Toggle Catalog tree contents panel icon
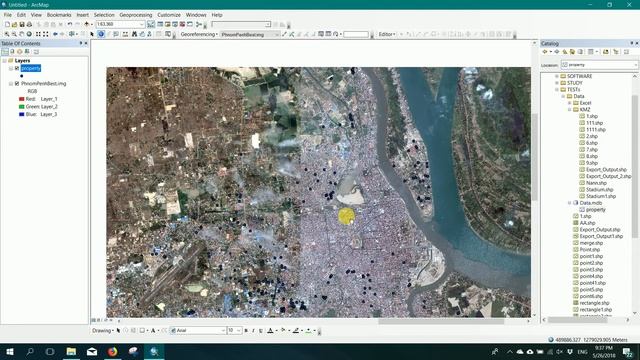The height and width of the screenshot is (360, 640). pyautogui.click(x=616, y=52)
